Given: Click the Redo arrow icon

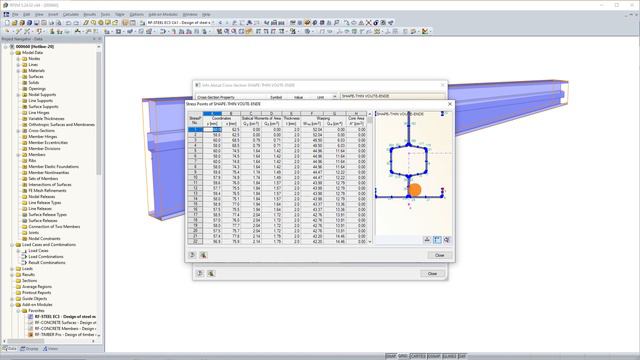Looking at the screenshot, I should (76, 23).
